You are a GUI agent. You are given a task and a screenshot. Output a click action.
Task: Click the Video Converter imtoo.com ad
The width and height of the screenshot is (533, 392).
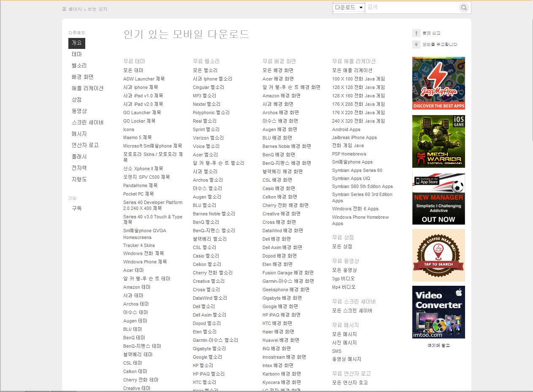(438, 312)
